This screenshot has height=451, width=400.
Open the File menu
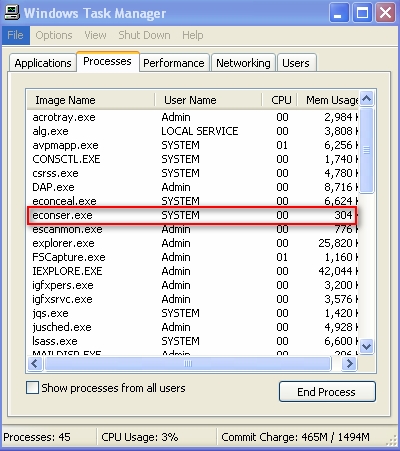pyautogui.click(x=15, y=35)
